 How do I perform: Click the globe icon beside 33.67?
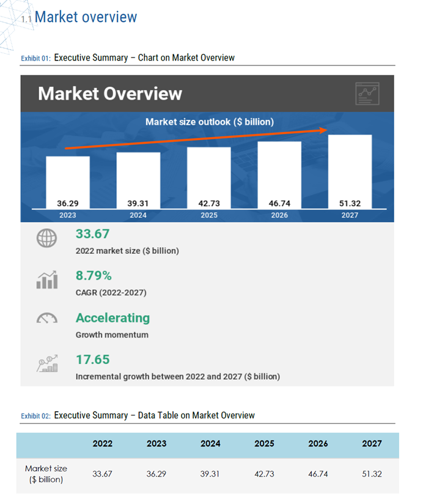(46, 238)
